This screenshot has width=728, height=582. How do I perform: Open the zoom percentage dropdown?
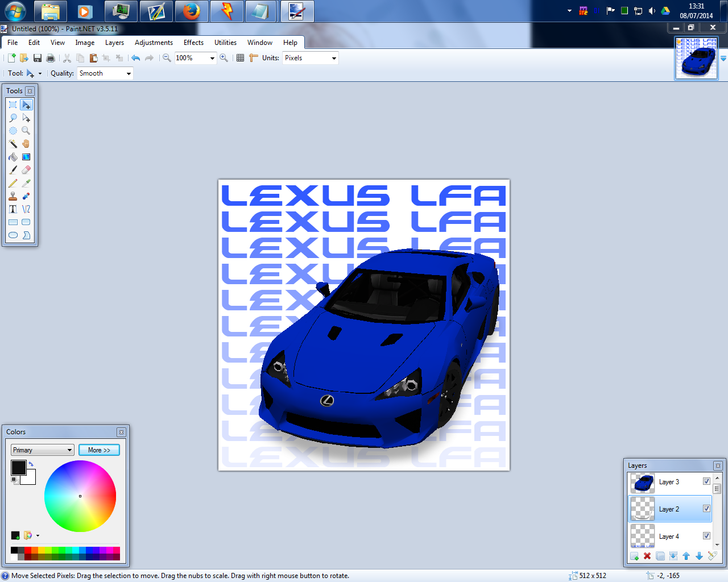tap(212, 58)
